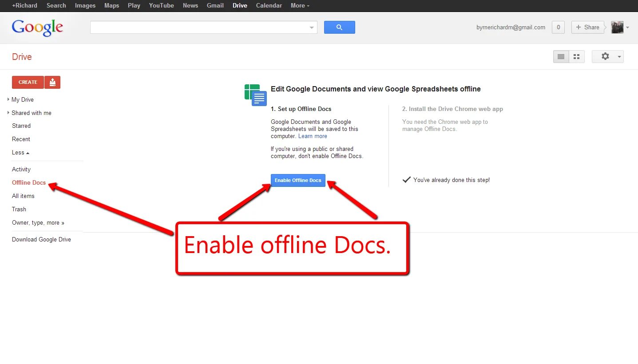This screenshot has height=364, width=638.
Task: Open the More menu in top bar
Action: pos(300,5)
